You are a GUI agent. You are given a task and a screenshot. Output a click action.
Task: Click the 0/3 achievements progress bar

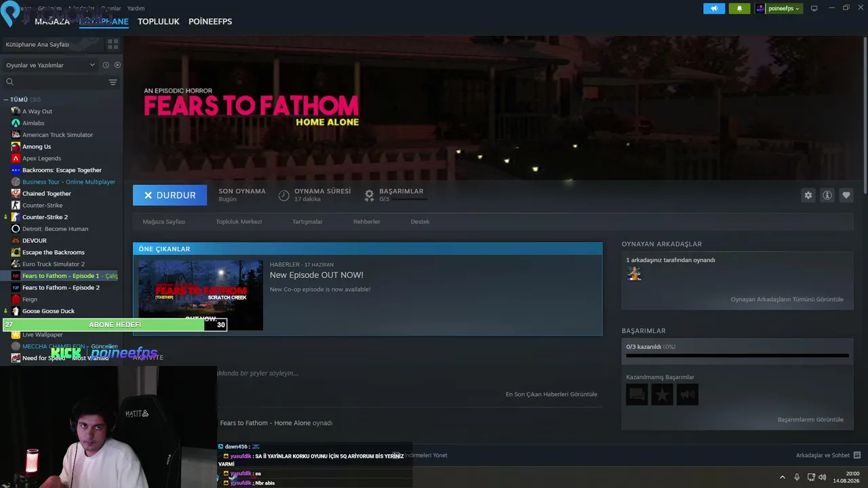737,355
